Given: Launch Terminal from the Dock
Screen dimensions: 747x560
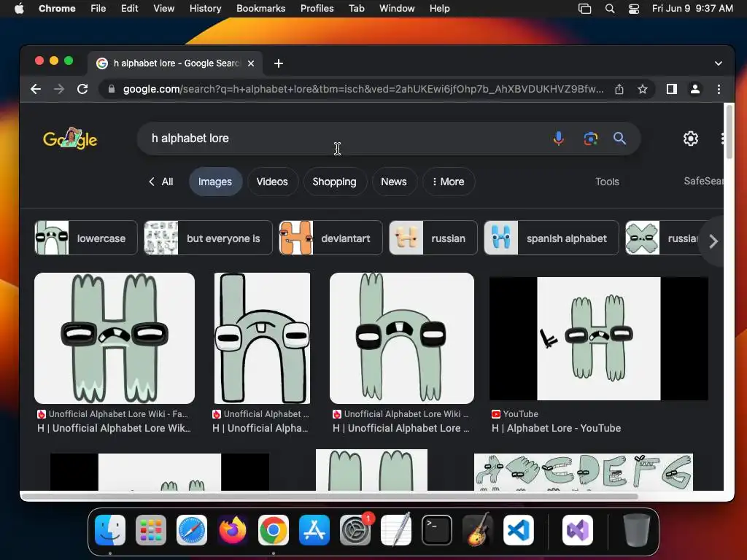Looking at the screenshot, I should coord(437,530).
